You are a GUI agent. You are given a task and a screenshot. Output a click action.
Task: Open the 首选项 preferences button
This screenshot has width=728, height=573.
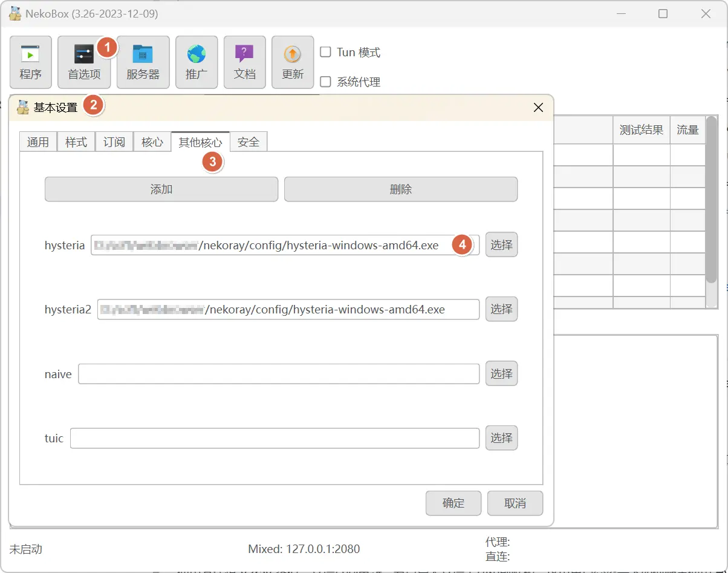pos(84,62)
